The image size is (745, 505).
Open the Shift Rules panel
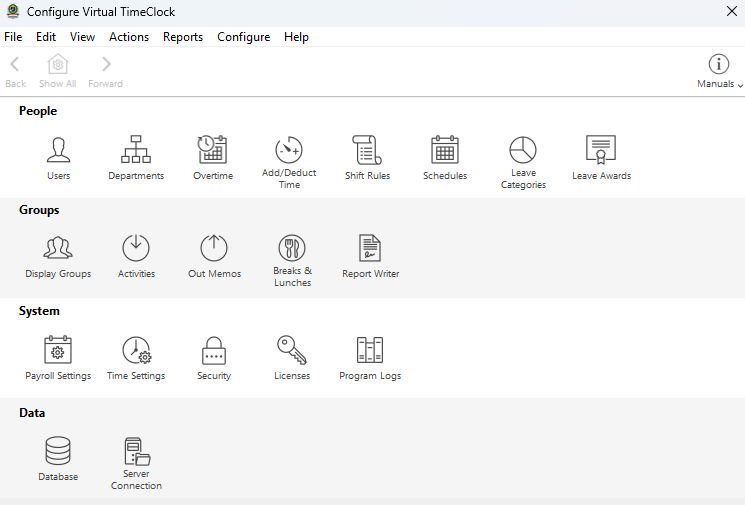tap(367, 158)
